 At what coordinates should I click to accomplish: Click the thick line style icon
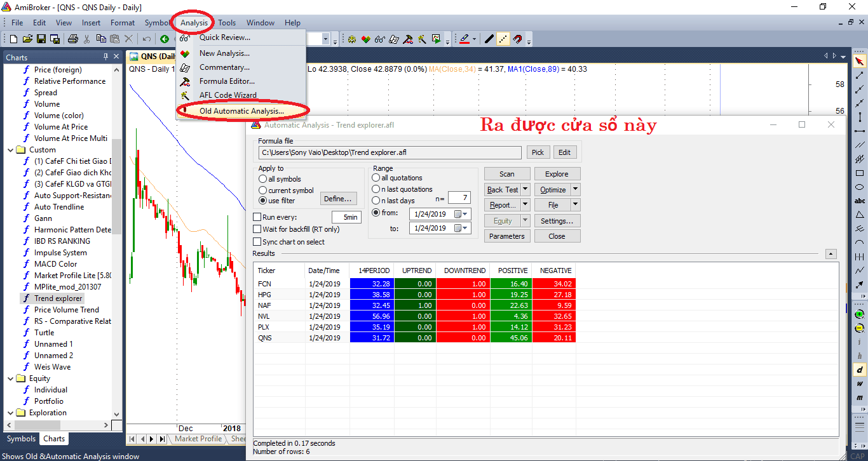point(489,39)
